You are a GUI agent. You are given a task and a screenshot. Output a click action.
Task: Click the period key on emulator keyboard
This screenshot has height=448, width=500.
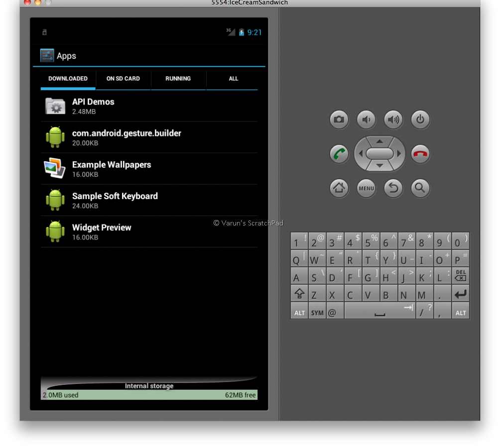click(442, 294)
